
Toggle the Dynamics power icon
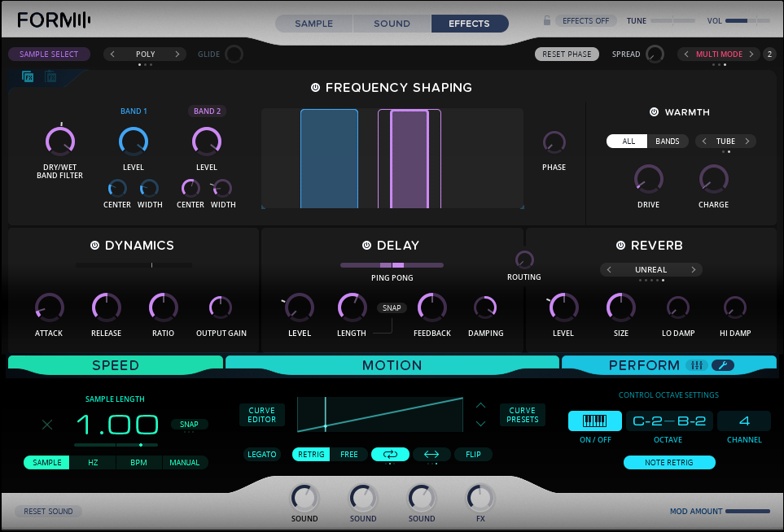[x=94, y=245]
